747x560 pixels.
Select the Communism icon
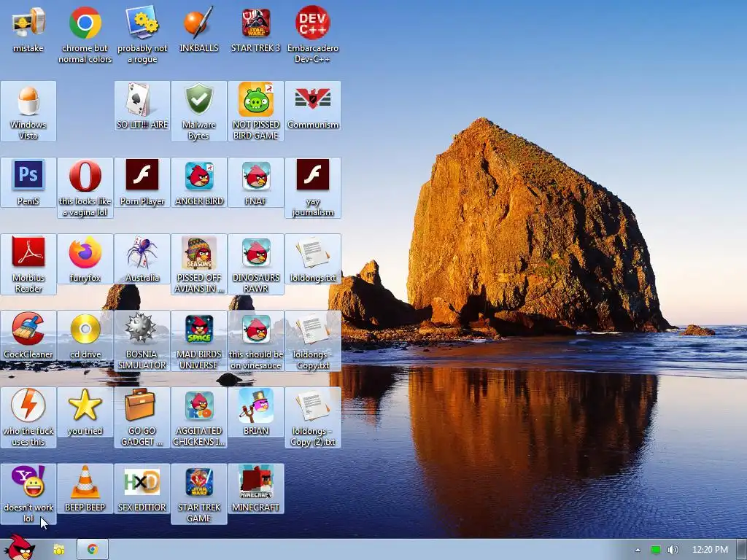click(x=312, y=99)
